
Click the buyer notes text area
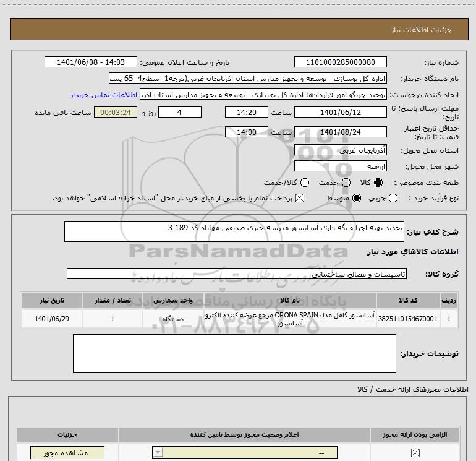pos(234,353)
